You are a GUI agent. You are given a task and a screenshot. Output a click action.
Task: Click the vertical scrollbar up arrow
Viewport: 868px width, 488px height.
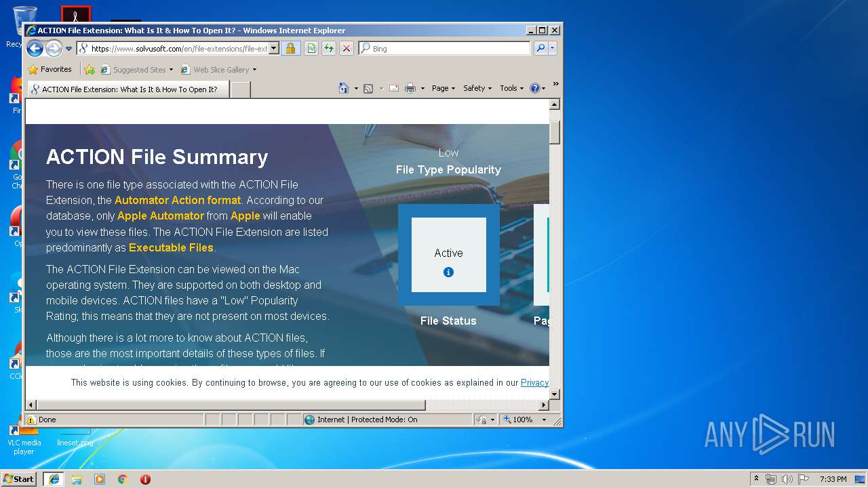point(555,104)
